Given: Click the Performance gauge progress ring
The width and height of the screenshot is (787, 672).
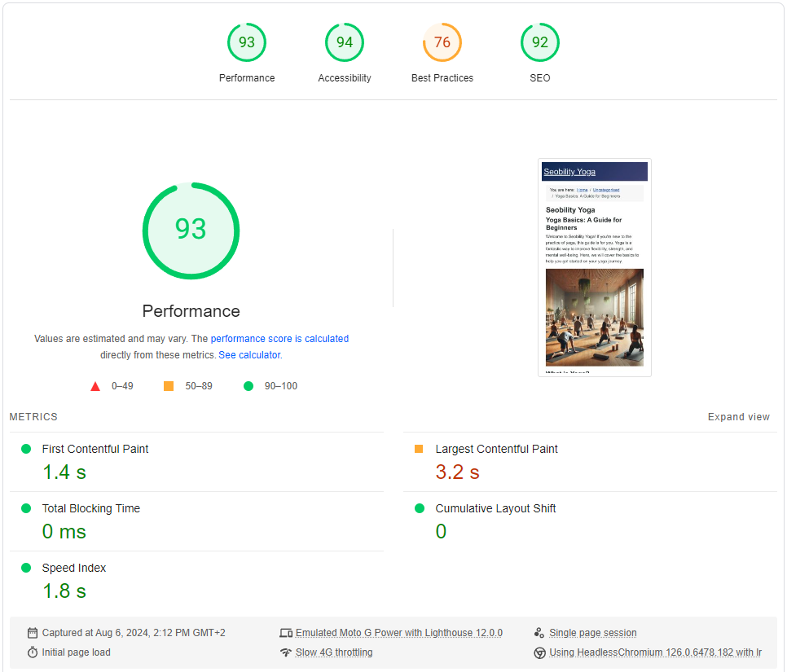Looking at the screenshot, I should click(x=191, y=185).
